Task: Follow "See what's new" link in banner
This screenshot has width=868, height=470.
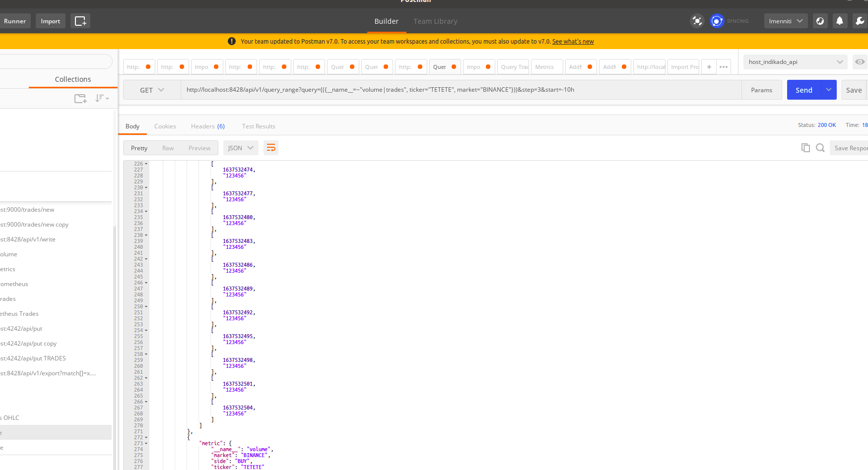Action: 573,42
